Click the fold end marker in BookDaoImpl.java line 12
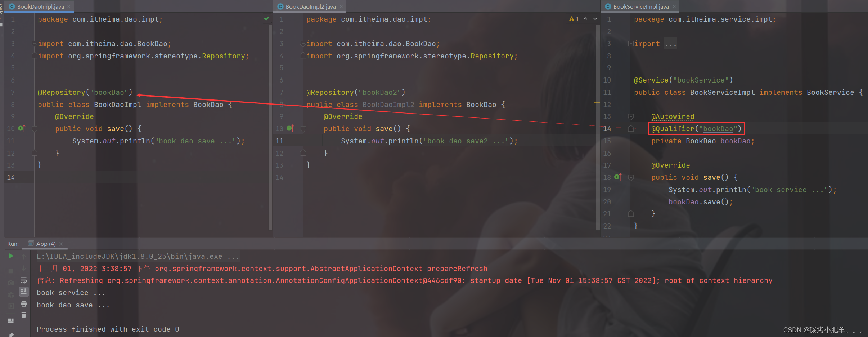This screenshot has height=337, width=868. [35, 153]
